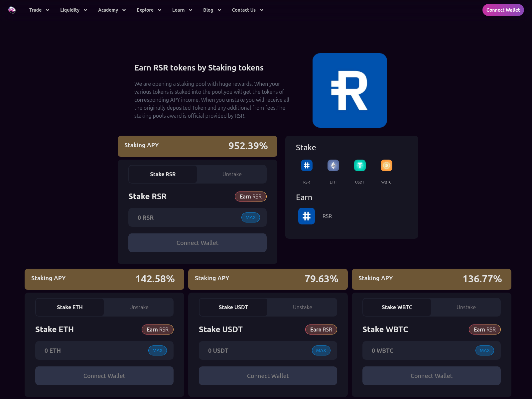Click the 142.58% staking APY value
Image resolution: width=532 pixels, height=399 pixels.
[x=155, y=279]
